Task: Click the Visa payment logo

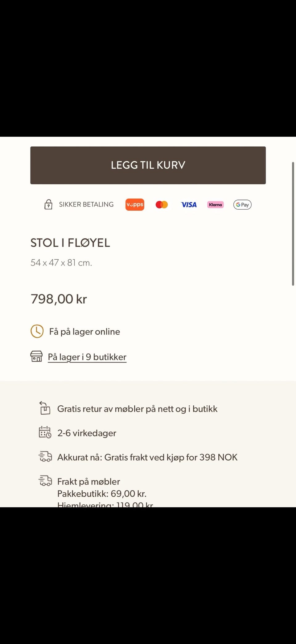Action: pos(189,205)
